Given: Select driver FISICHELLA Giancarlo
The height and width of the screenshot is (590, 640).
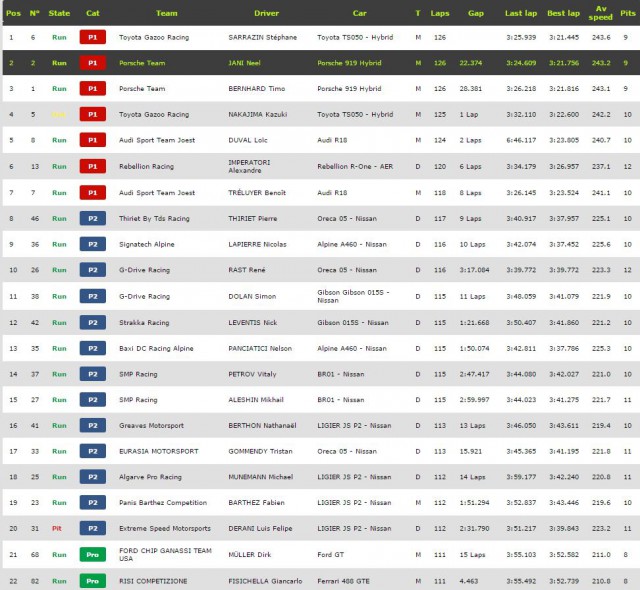Looking at the screenshot, I should [x=265, y=581].
